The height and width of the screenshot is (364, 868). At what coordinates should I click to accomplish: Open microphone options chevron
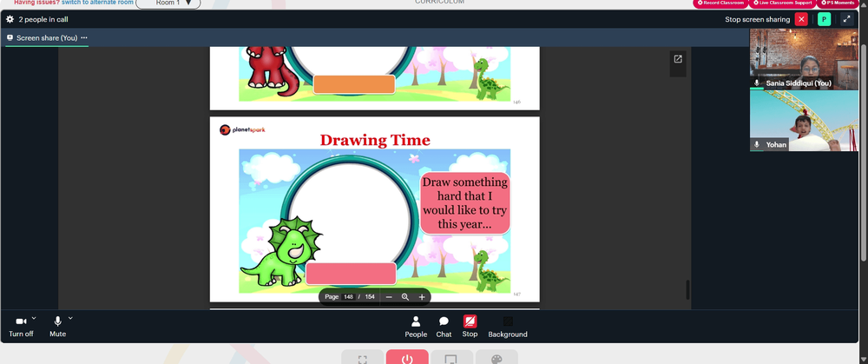click(x=70, y=318)
